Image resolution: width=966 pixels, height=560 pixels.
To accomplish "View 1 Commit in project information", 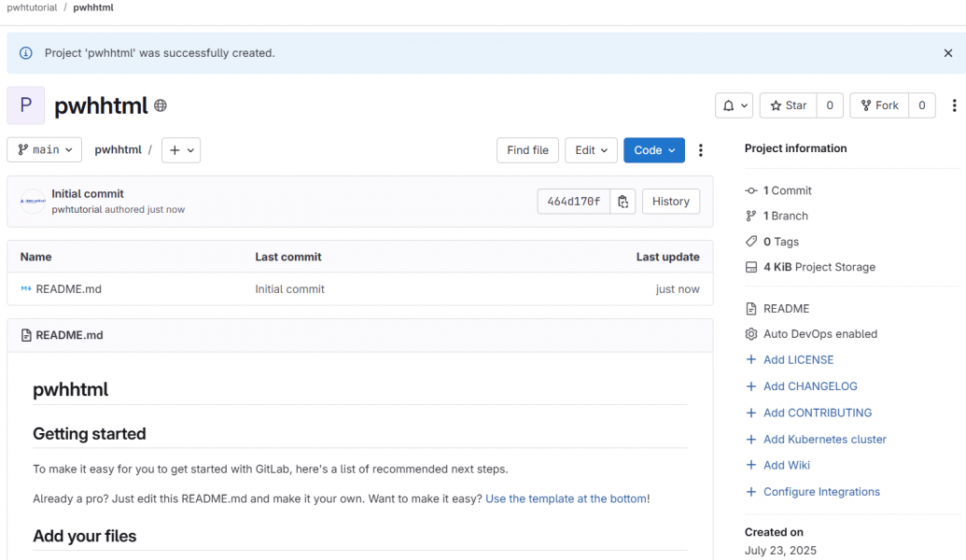I will click(x=788, y=190).
